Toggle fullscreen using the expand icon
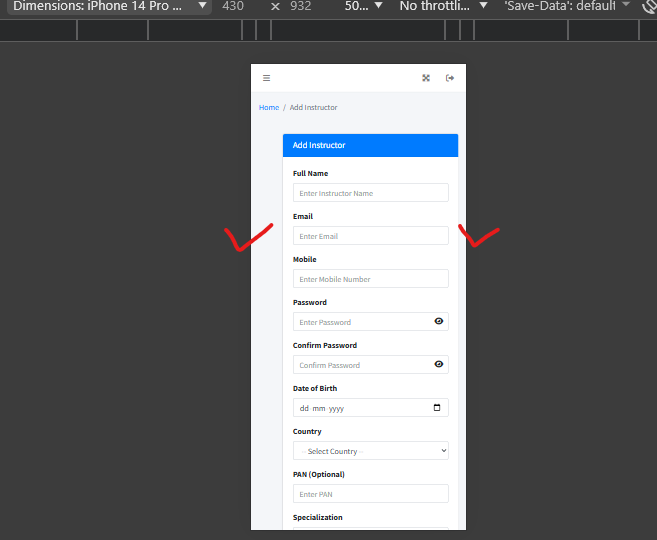This screenshot has height=540, width=657. pyautogui.click(x=426, y=78)
